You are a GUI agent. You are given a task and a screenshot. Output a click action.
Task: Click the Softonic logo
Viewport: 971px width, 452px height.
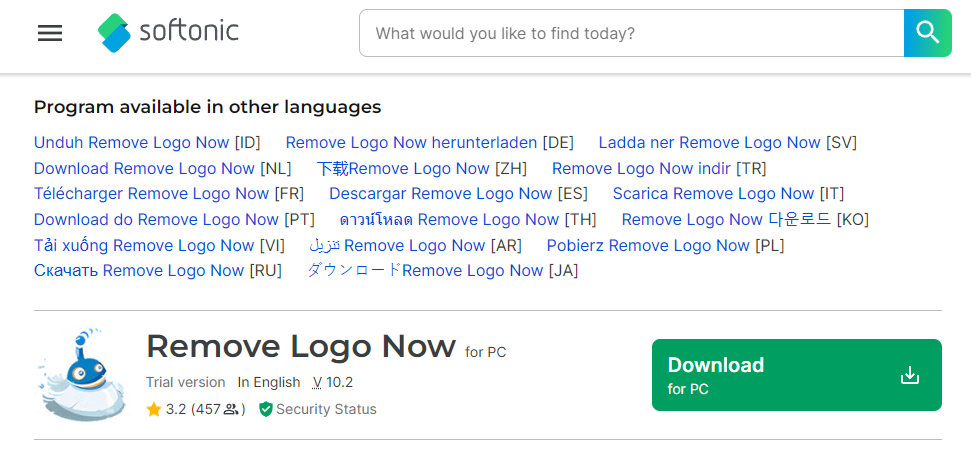pos(168,33)
